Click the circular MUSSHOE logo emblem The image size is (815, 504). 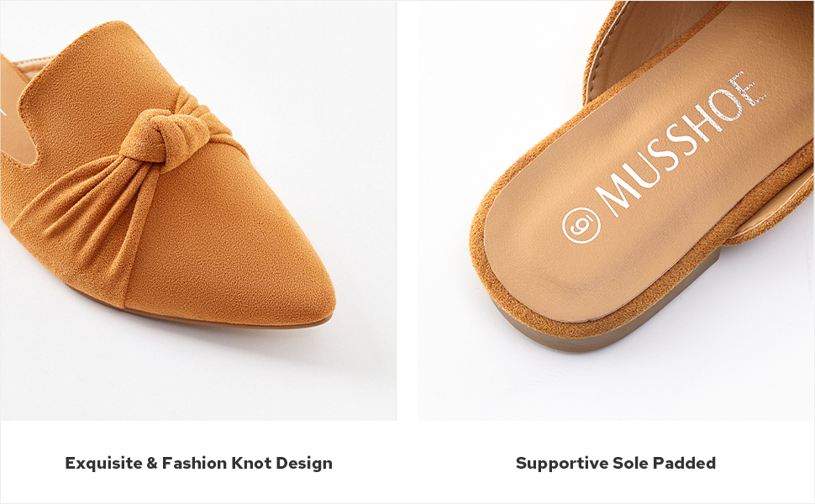(581, 225)
